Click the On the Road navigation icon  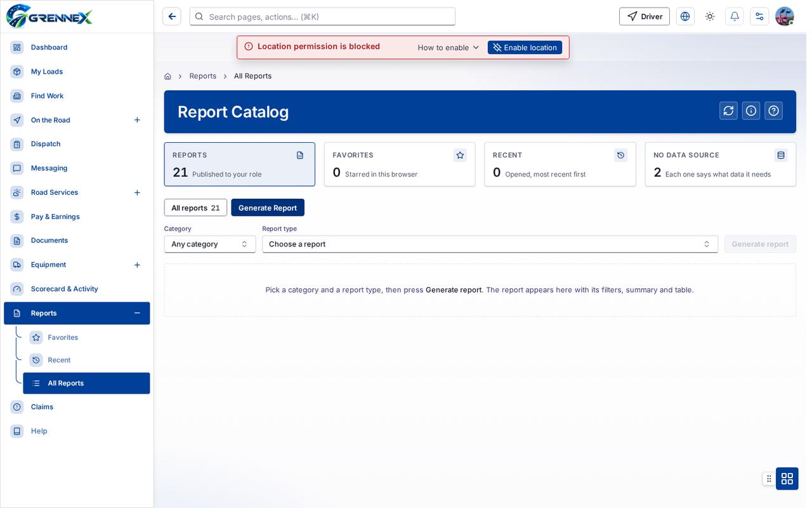(17, 120)
